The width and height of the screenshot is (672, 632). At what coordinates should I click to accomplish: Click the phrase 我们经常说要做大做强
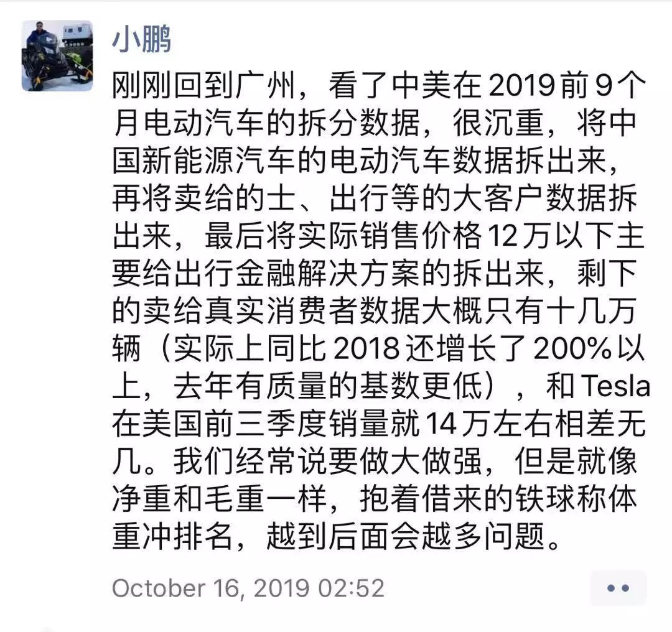[328, 462]
